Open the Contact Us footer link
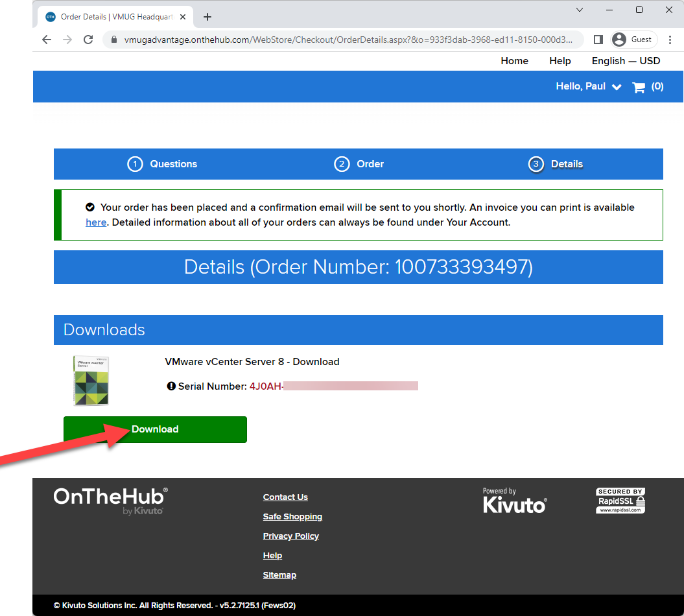 pyautogui.click(x=285, y=497)
